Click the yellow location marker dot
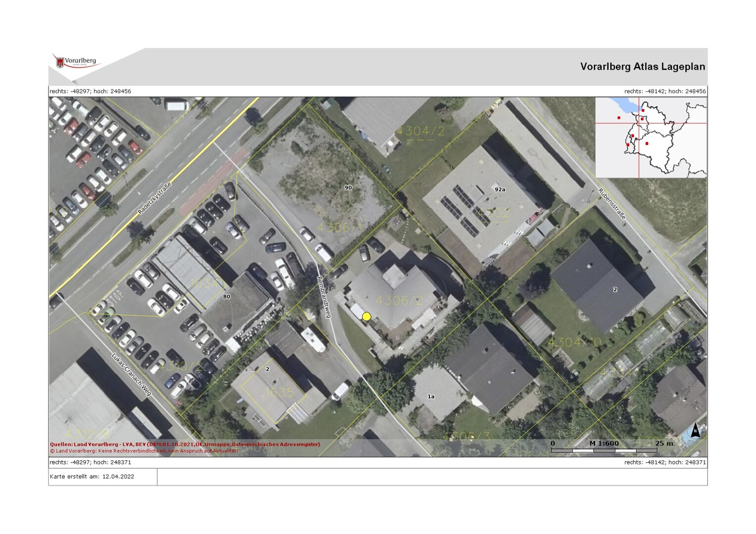The image size is (756, 534). coord(367,316)
